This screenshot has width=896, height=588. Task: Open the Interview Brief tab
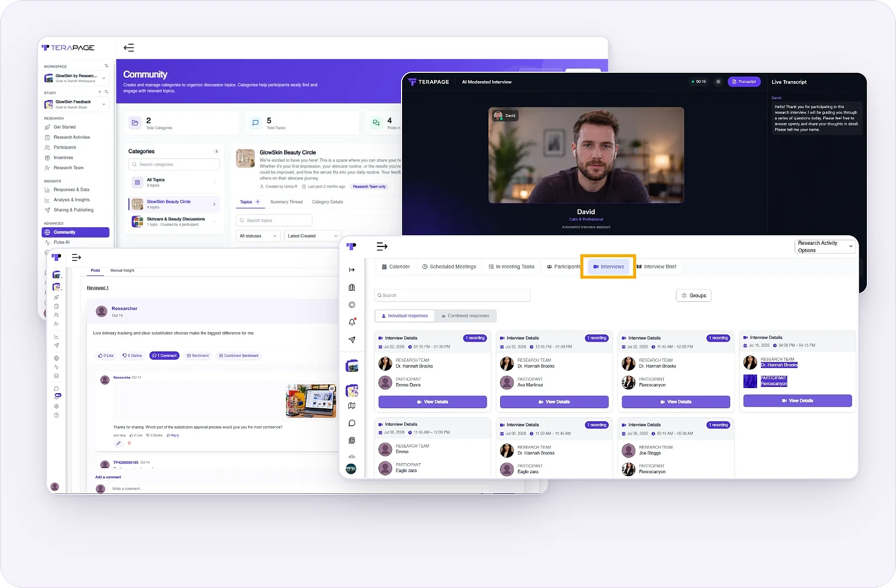pos(656,267)
